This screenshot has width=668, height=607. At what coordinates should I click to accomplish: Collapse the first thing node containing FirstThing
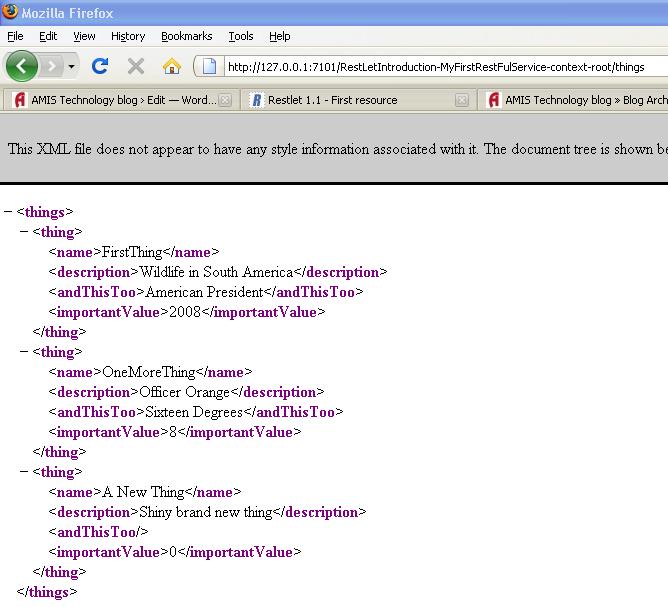(24, 232)
